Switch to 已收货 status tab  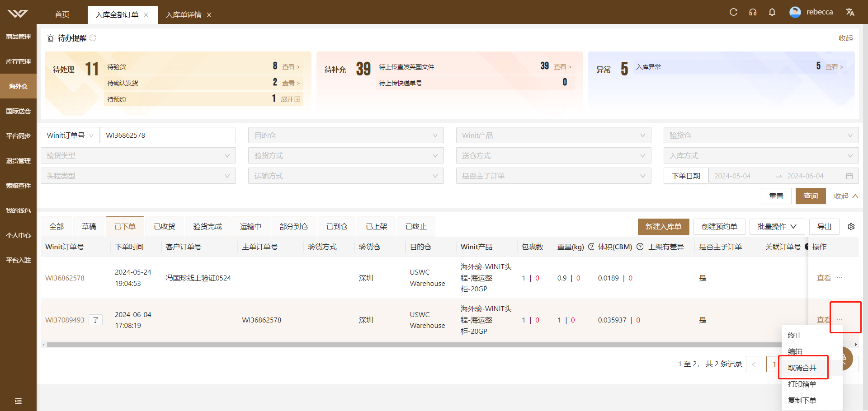pos(165,227)
